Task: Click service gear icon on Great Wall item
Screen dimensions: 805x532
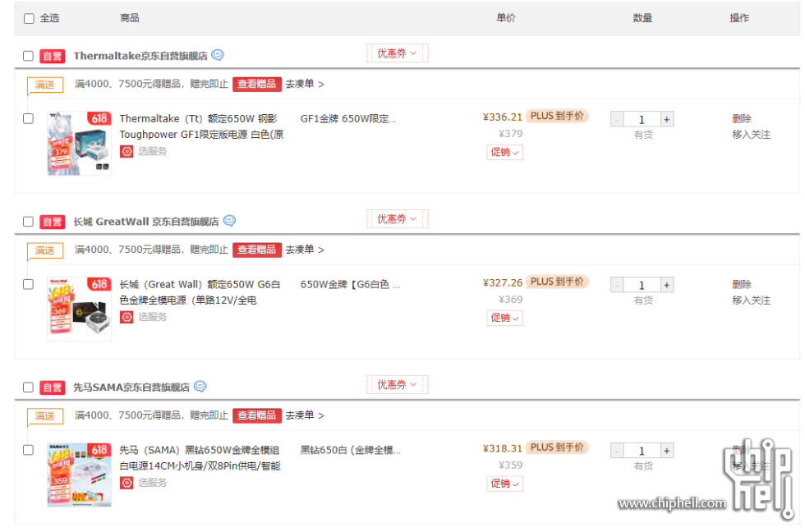Action: [126, 317]
